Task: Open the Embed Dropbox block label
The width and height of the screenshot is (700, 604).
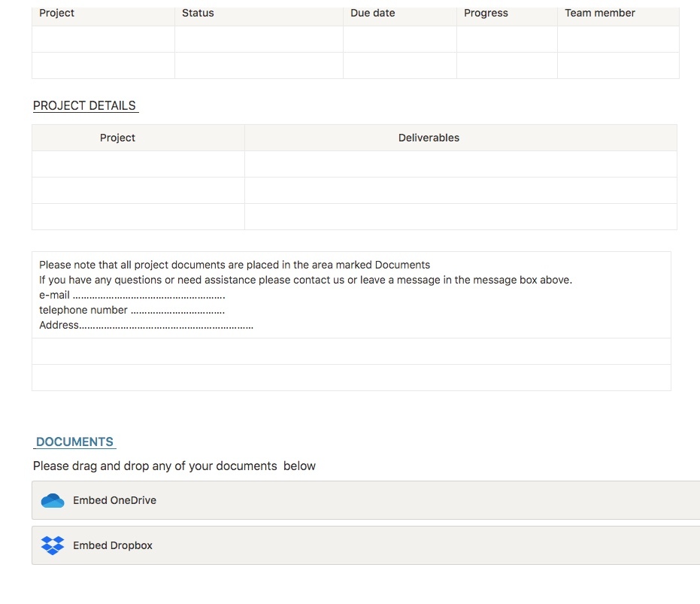Action: [x=113, y=545]
